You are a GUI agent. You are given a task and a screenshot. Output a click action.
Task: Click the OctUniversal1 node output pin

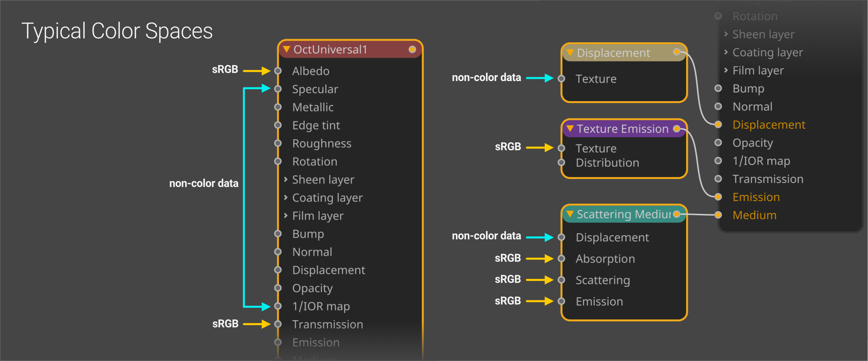[x=412, y=49]
